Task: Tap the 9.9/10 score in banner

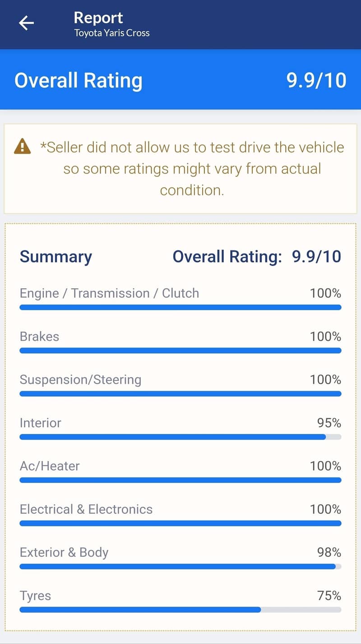Action: point(316,80)
